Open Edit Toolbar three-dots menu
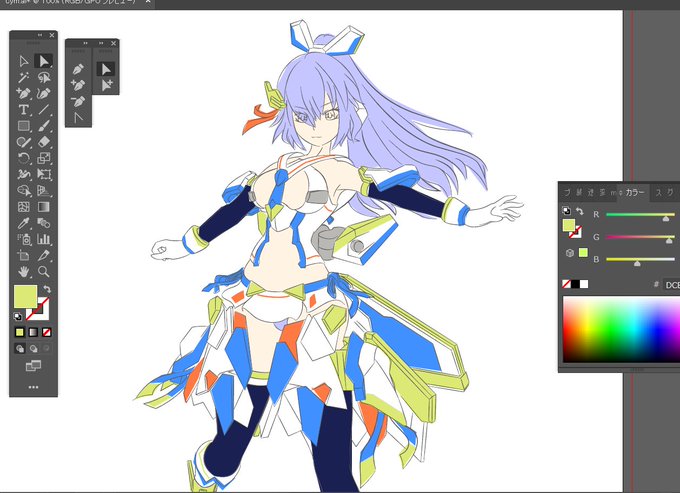680x493 pixels. tap(33, 387)
